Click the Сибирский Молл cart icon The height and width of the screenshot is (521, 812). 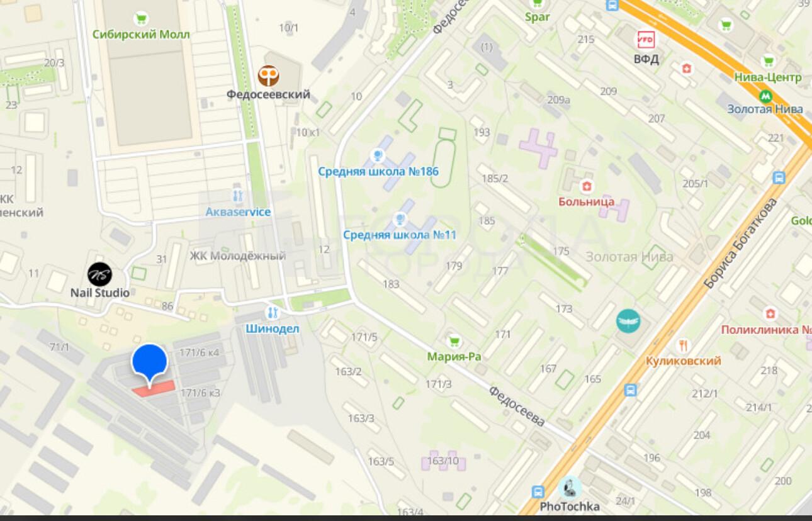click(x=141, y=19)
